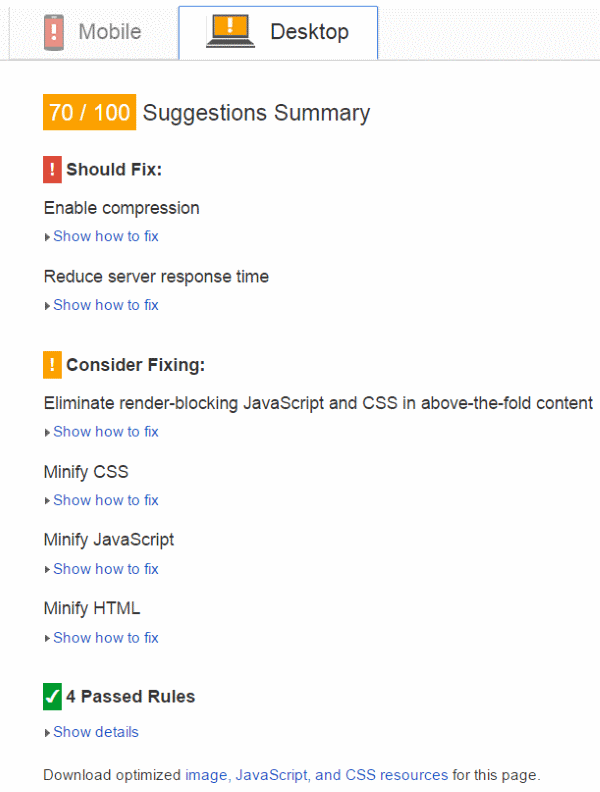Viewport: 600px width, 792px height.
Task: Click the 4 Passed Rules heading
Action: coord(130,697)
